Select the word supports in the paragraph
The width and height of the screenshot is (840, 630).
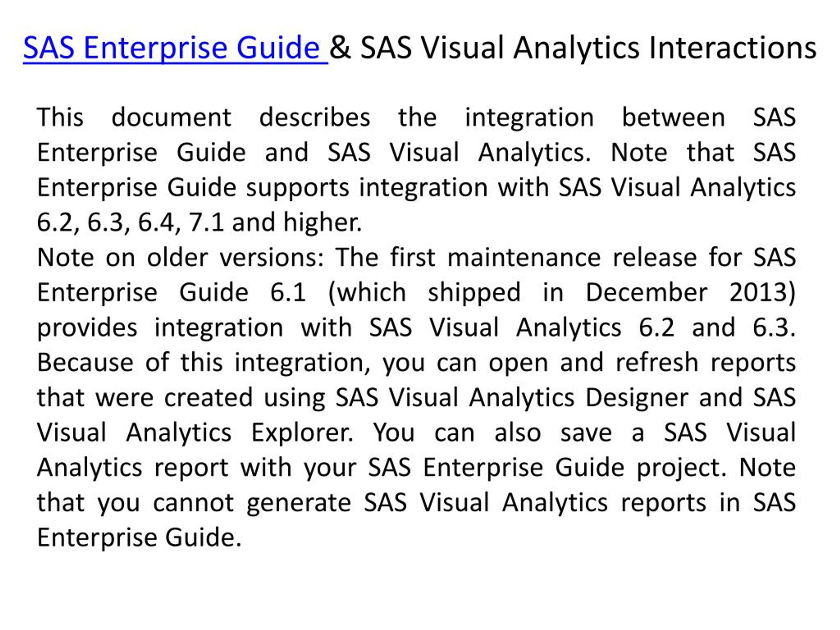click(297, 188)
